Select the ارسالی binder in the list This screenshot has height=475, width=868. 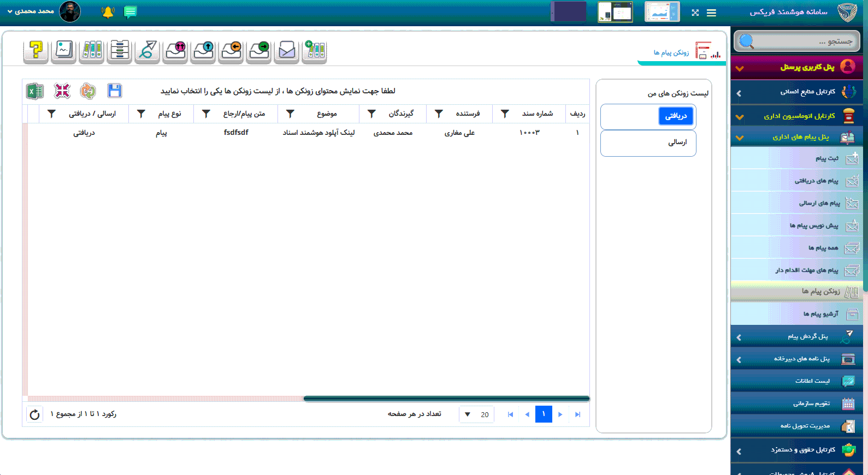click(x=648, y=143)
